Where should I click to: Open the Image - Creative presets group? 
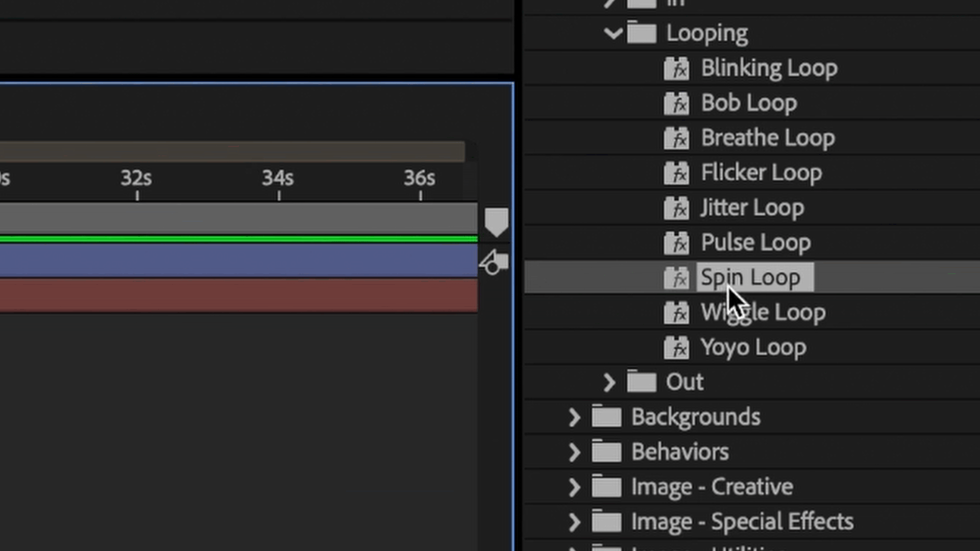click(574, 486)
